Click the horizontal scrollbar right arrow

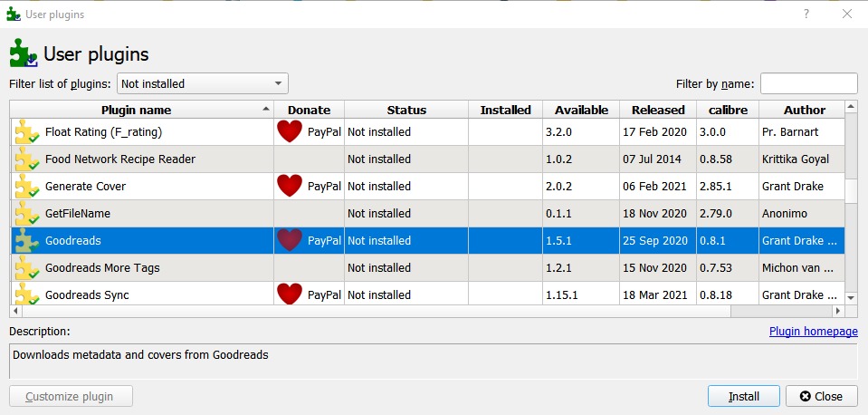[838, 311]
